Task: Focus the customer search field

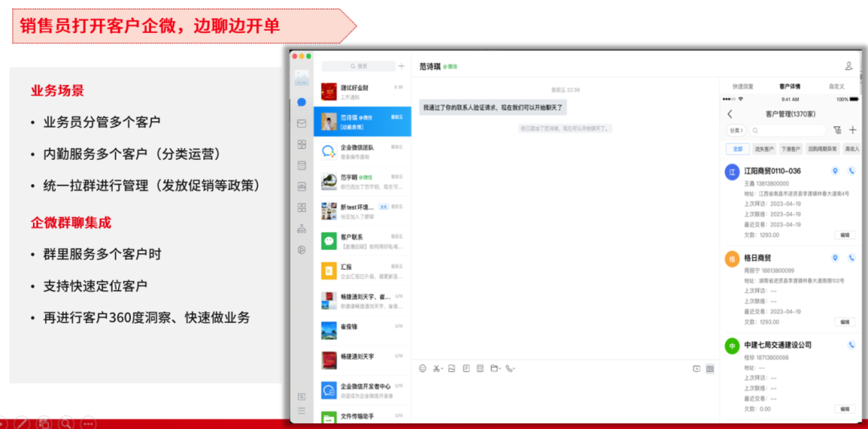Action: click(x=788, y=130)
